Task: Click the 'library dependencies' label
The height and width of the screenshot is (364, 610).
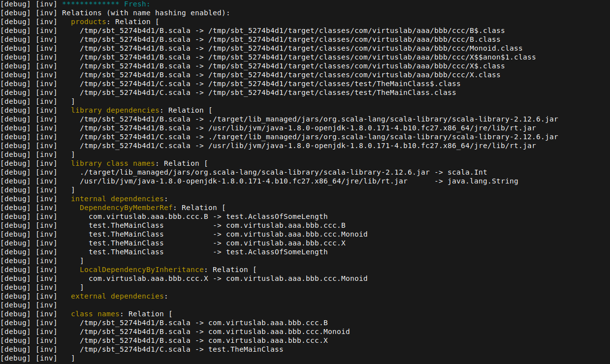Action: click(108, 110)
